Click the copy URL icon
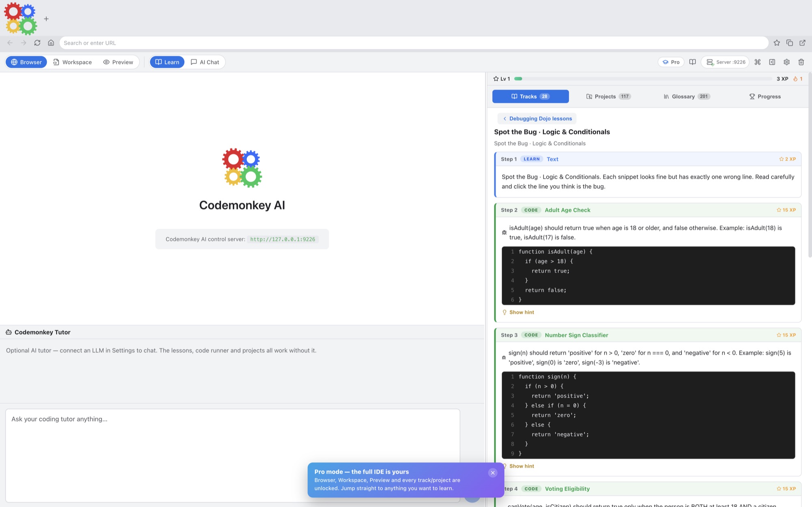This screenshot has height=507, width=812. click(x=790, y=43)
